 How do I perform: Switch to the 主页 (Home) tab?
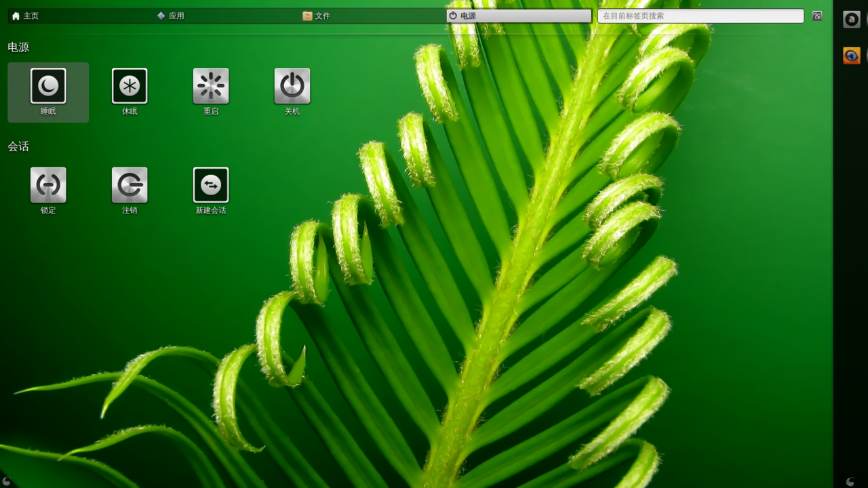[x=26, y=16]
